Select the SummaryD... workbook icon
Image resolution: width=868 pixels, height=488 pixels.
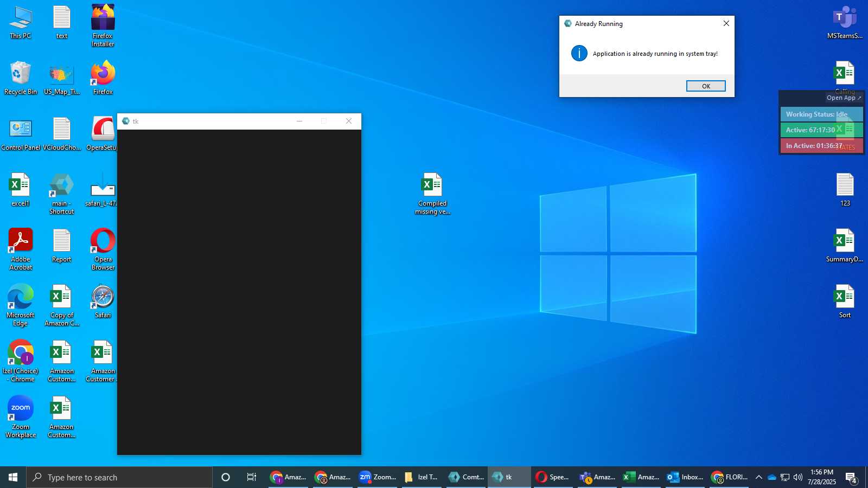845,246
